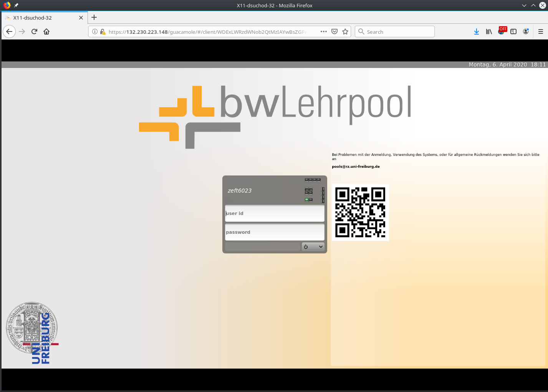
Task: Open a new browser tab
Action: (94, 17)
